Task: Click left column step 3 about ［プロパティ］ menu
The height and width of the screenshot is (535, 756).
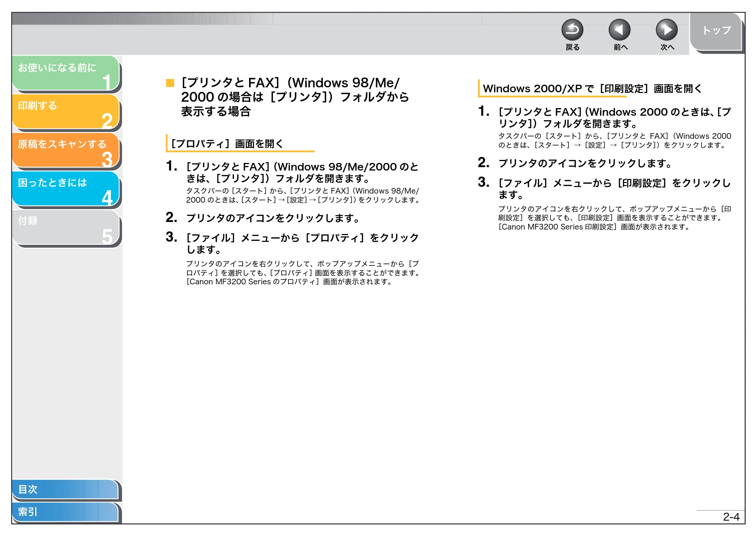Action: [x=302, y=243]
